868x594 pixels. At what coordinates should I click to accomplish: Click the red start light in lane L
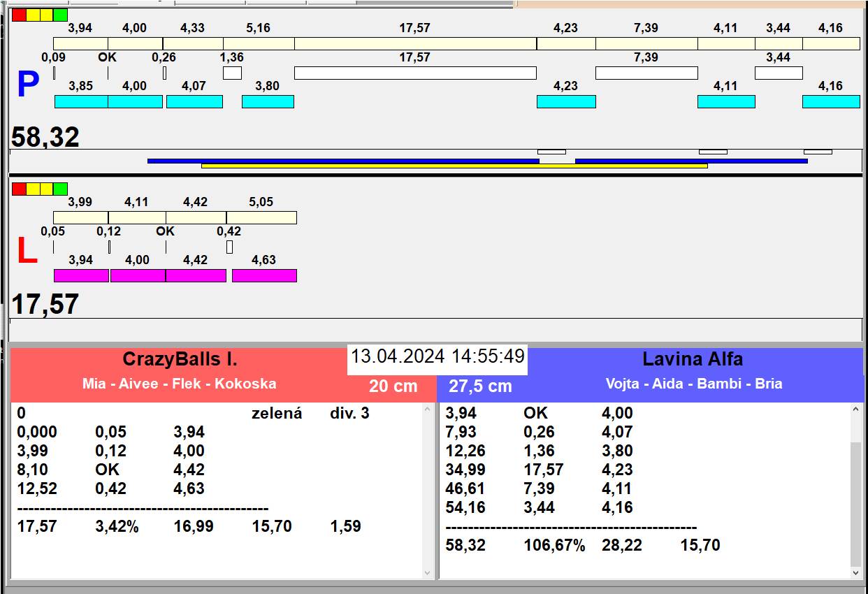click(x=19, y=189)
